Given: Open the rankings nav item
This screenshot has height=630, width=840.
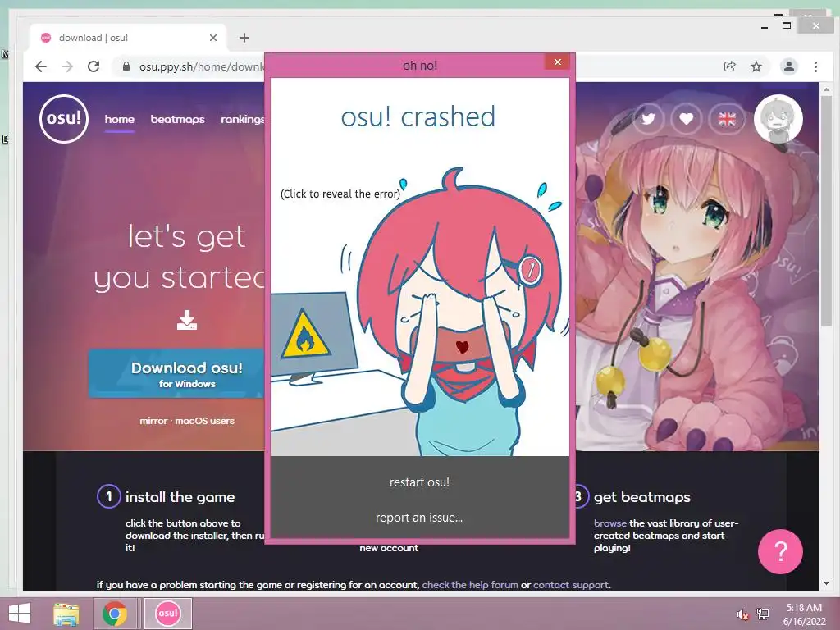Looking at the screenshot, I should click(243, 120).
